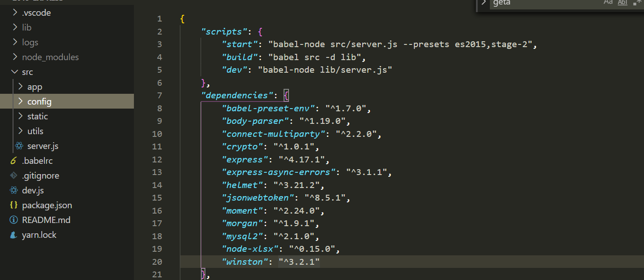Click the "start" key in scripts

coord(240,44)
